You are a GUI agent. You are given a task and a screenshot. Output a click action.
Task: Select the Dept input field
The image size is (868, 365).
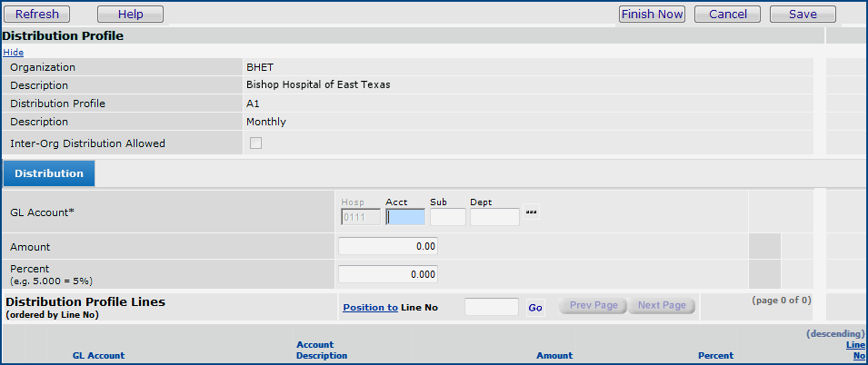point(494,217)
